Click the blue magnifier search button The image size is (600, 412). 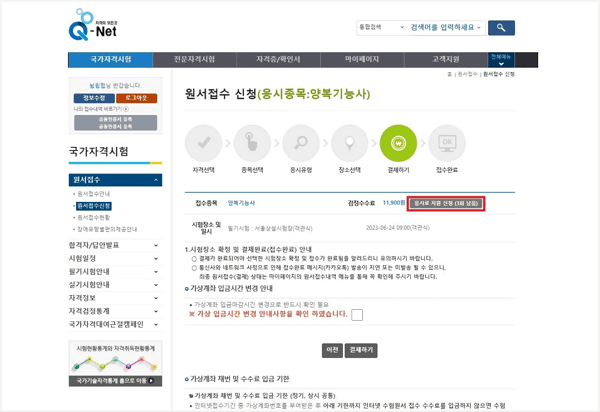[x=501, y=28]
